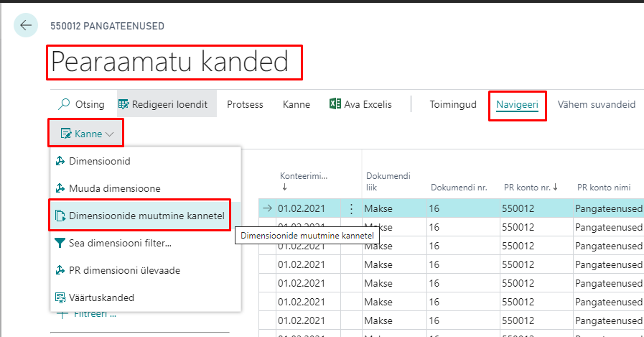Image resolution: width=644 pixels, height=337 pixels.
Task: Click the back arrow button
Action: (26, 26)
